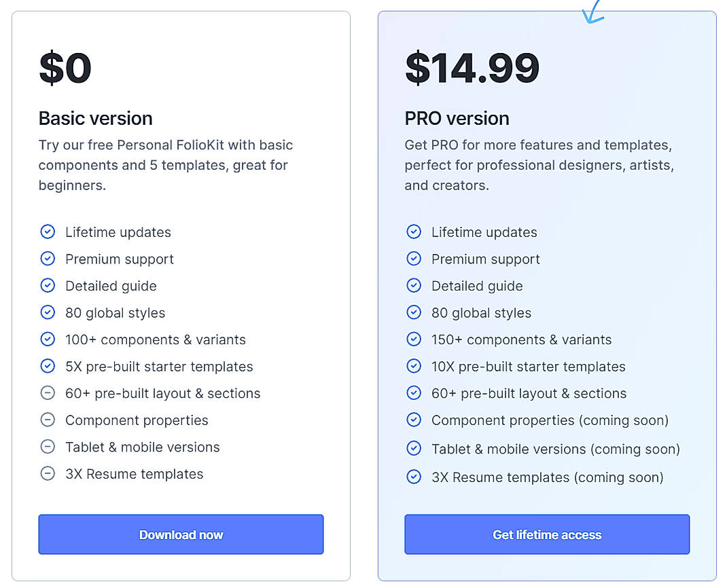Click the check icon beside "10X pre-built starter templates"
Image resolution: width=727 pixels, height=588 pixels.
[x=414, y=366]
